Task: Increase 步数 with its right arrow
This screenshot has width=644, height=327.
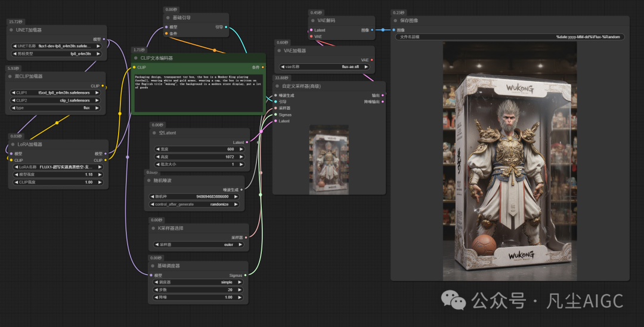Action: [240, 289]
